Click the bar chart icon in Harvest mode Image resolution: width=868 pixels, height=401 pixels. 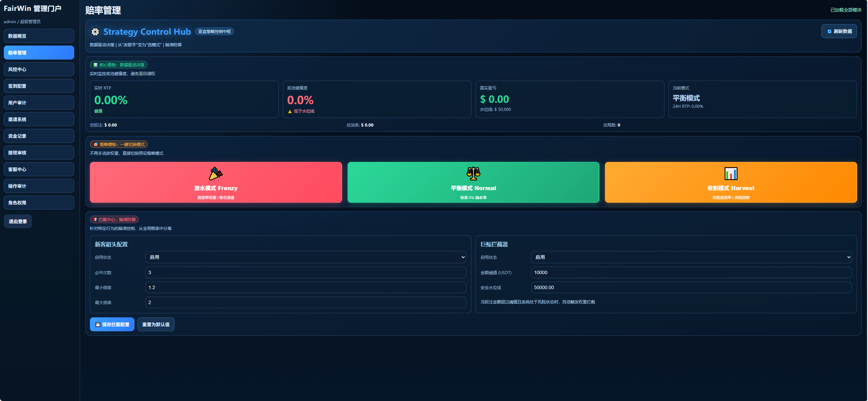click(x=730, y=173)
